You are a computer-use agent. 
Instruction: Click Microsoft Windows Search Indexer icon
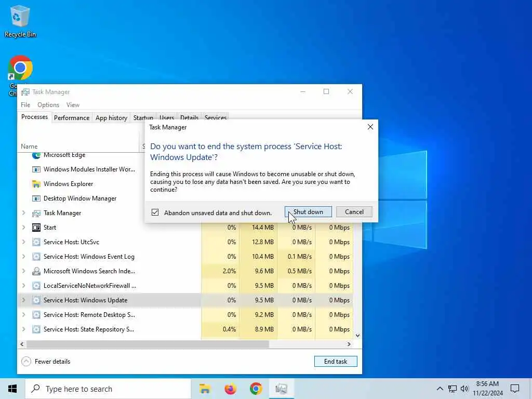(36, 271)
